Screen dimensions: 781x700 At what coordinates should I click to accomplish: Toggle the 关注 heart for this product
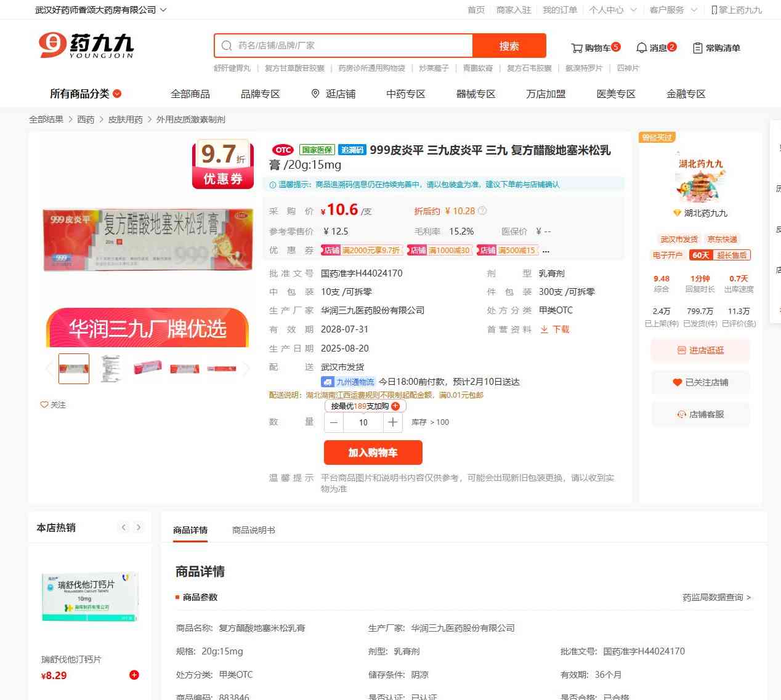tap(53, 404)
